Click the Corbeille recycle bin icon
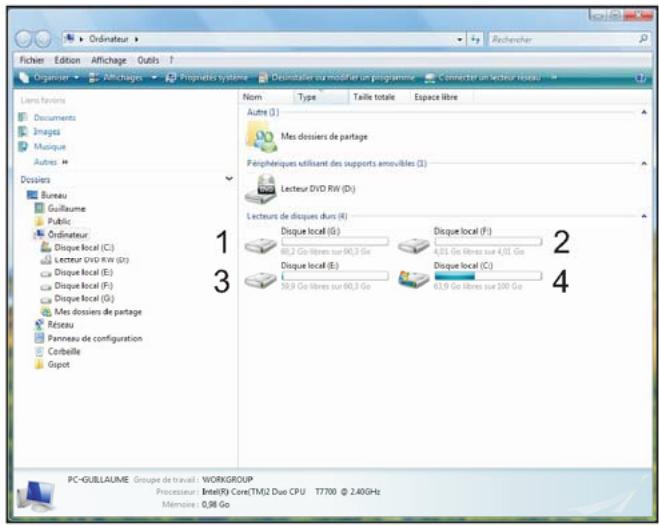 (x=40, y=351)
